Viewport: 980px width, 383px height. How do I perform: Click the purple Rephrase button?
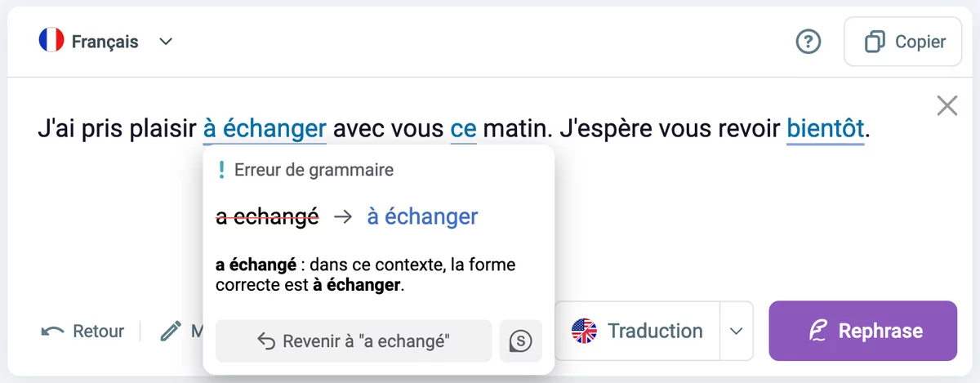[x=862, y=331]
